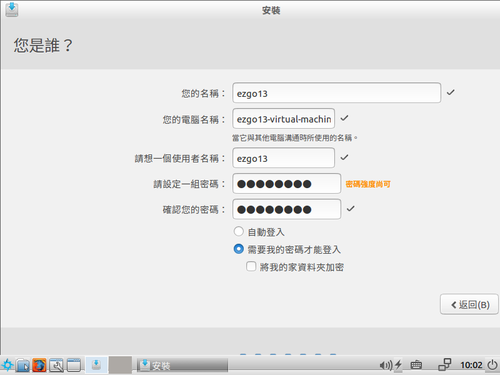Click the 安裝 taskbar window button
Image resolution: width=500 pixels, height=375 pixels.
(x=183, y=365)
